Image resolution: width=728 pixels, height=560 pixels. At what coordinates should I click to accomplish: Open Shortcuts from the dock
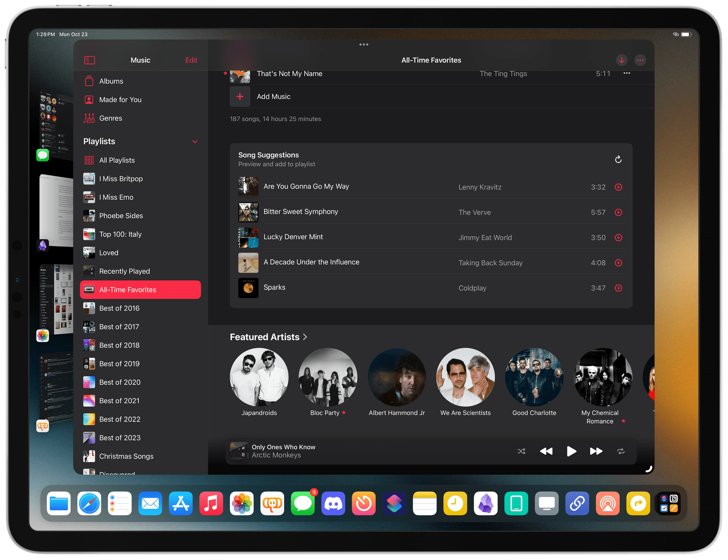[394, 504]
